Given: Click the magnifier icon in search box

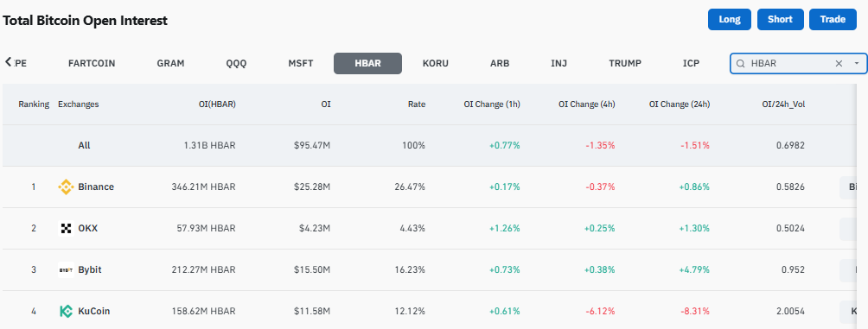Looking at the screenshot, I should coord(740,64).
